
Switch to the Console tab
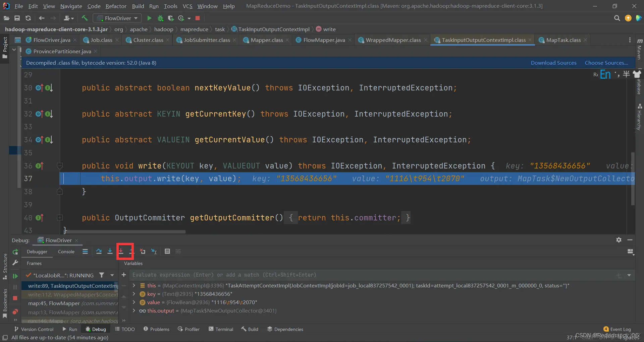pos(66,252)
